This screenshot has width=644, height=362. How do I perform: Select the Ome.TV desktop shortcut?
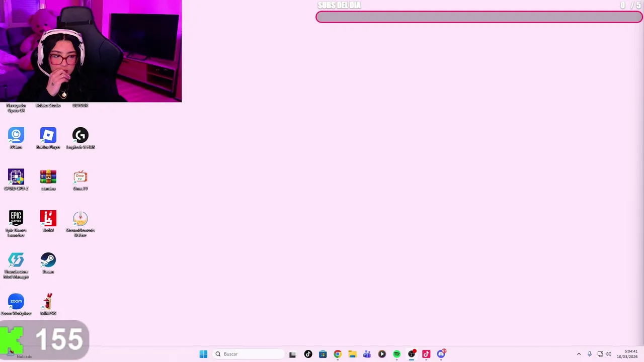click(x=80, y=180)
